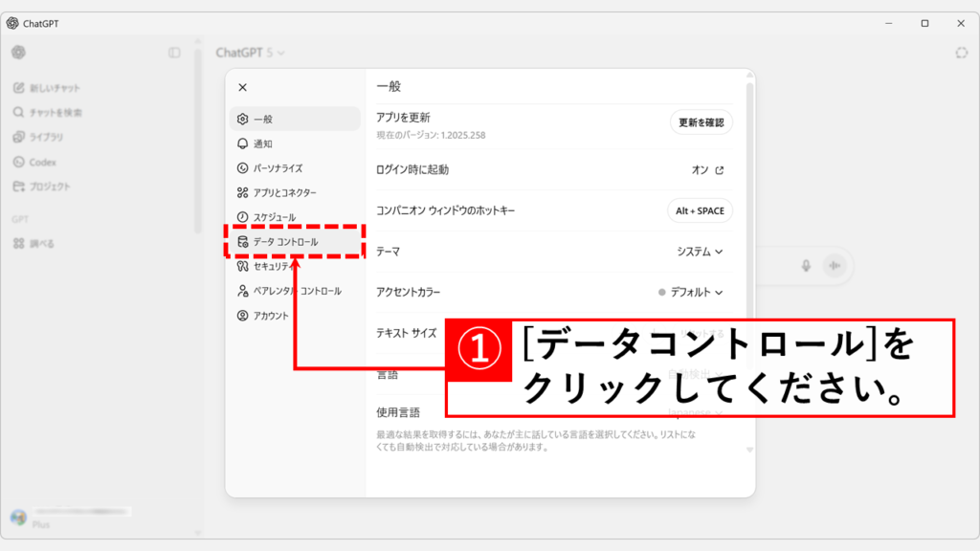Expand the テーマ システム dropdown
Screen dimensions: 980x551
700,252
